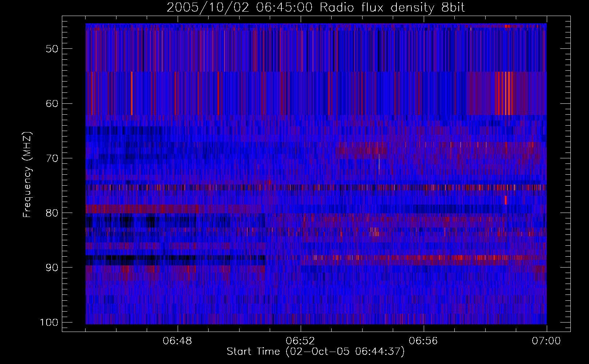589x364 pixels.
Task: Click the 90 frequency tick label
Action: [x=52, y=268]
